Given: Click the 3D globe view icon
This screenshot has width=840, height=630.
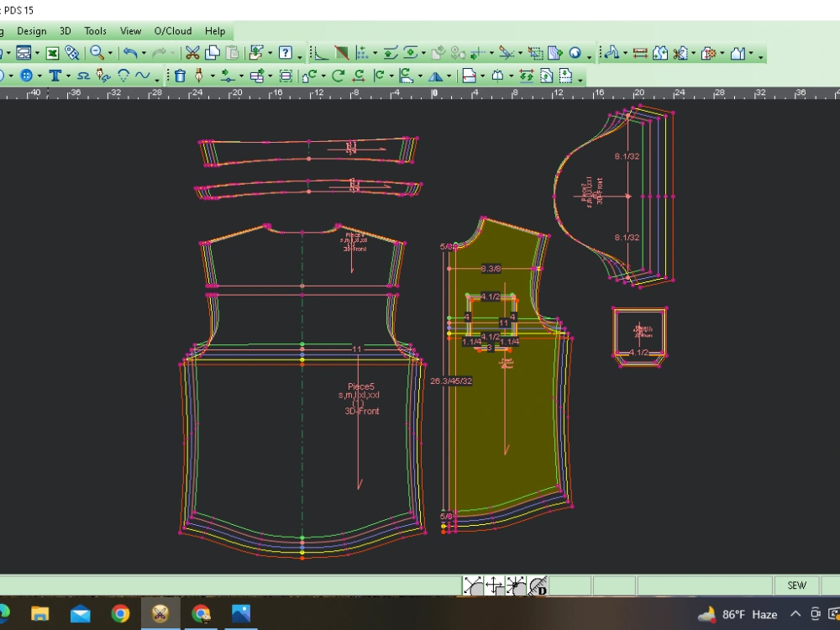Looking at the screenshot, I should click(x=575, y=52).
